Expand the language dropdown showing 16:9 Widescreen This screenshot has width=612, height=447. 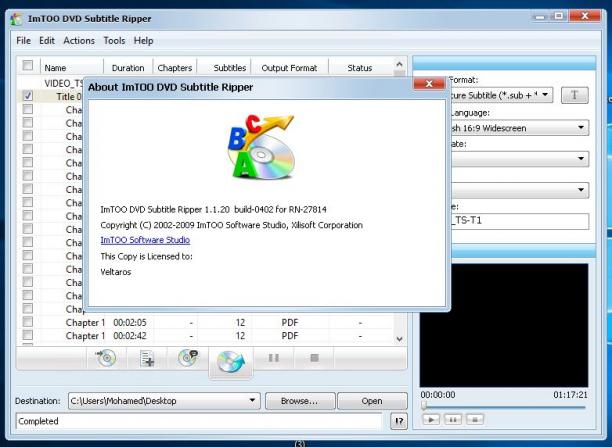click(581, 128)
